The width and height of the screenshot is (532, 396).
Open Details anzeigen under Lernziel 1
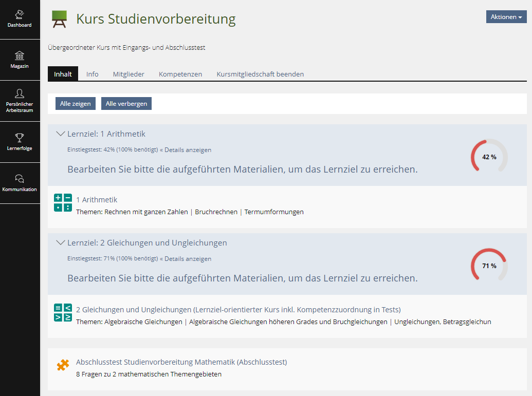click(189, 150)
